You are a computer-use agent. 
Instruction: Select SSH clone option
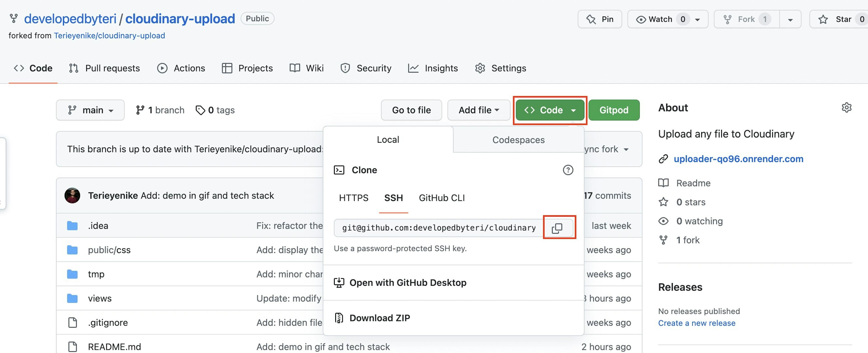pos(393,198)
